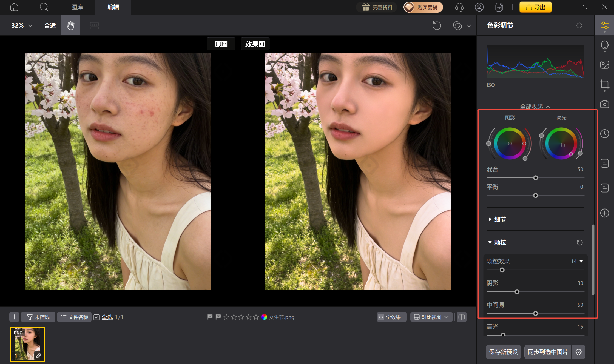This screenshot has height=364, width=614.
Task: Open the history clock panel
Action: (605, 134)
